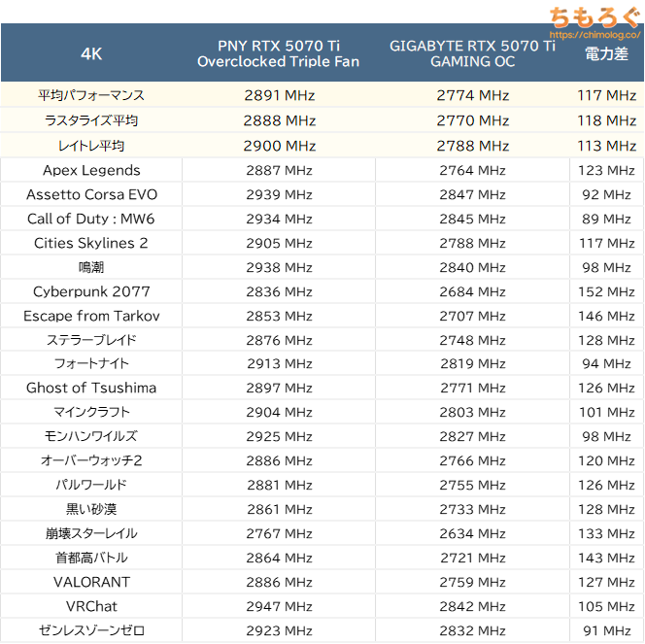Select the 120 MHz オーバーウォッチ2 difference
The height and width of the screenshot is (644, 645).
point(606,460)
